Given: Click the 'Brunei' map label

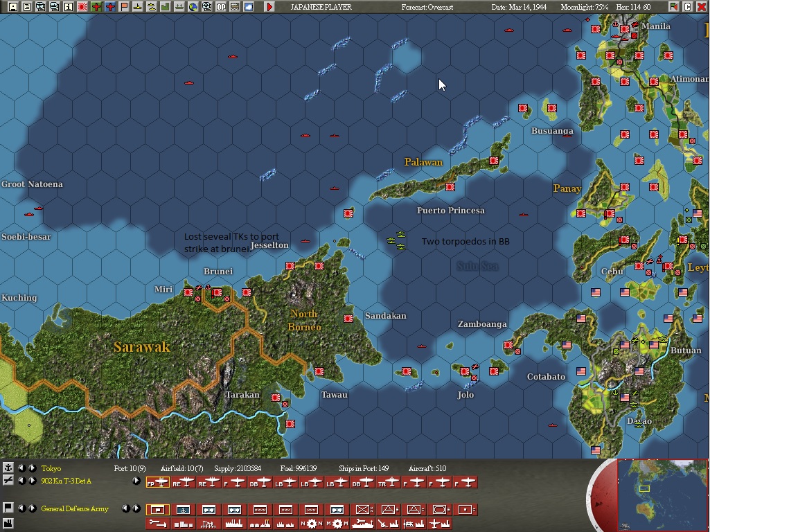Looking at the screenshot, I should (x=218, y=272).
